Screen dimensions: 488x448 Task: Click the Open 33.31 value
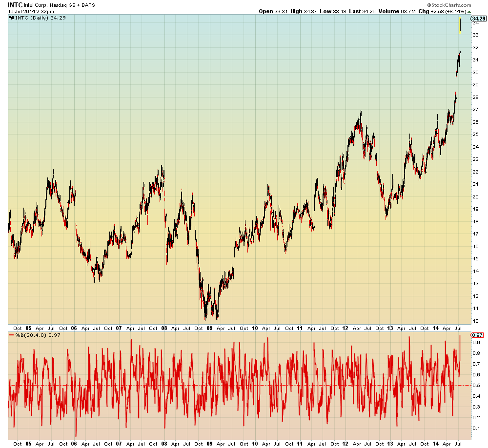(273, 12)
